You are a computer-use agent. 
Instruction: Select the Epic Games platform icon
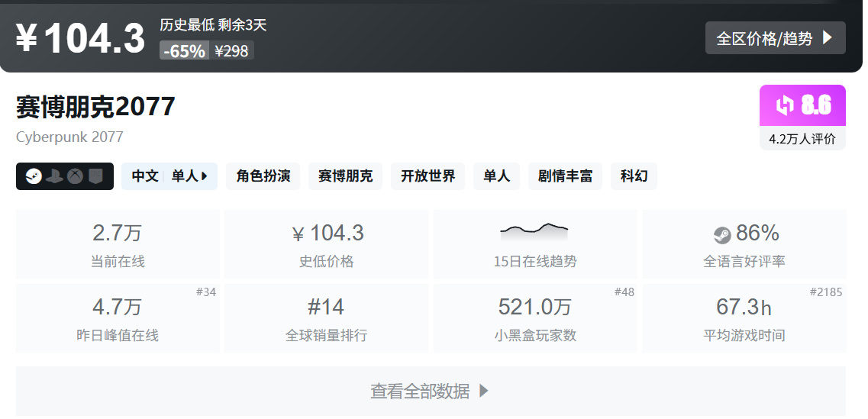pyautogui.click(x=95, y=176)
